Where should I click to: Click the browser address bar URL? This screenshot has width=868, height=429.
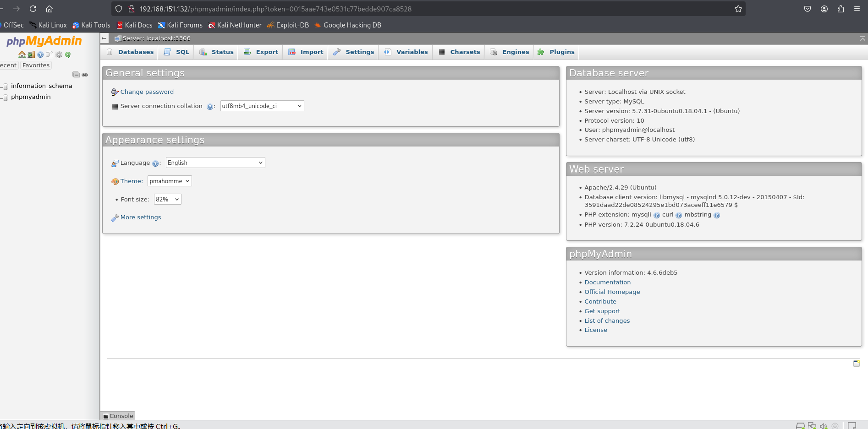pos(275,9)
